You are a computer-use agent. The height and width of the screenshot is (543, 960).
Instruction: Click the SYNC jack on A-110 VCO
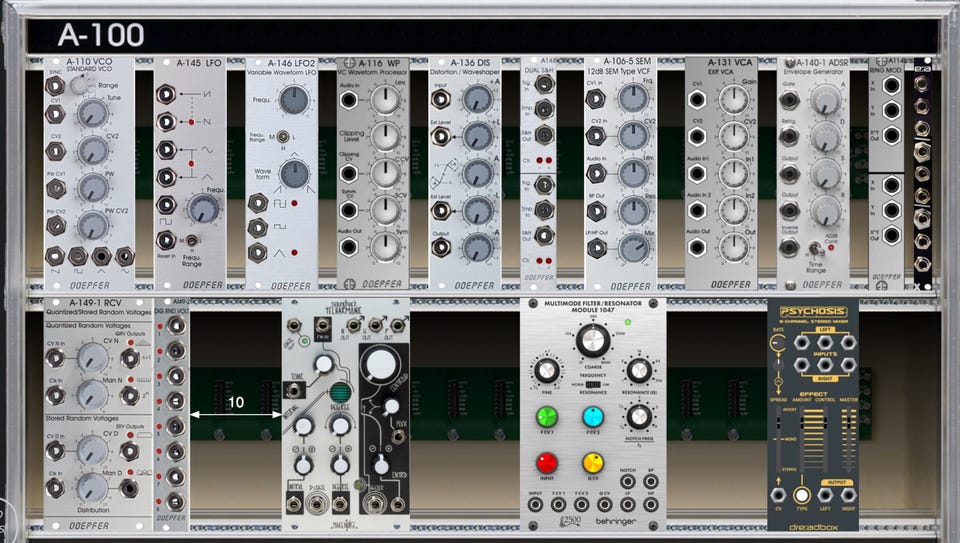click(55, 85)
